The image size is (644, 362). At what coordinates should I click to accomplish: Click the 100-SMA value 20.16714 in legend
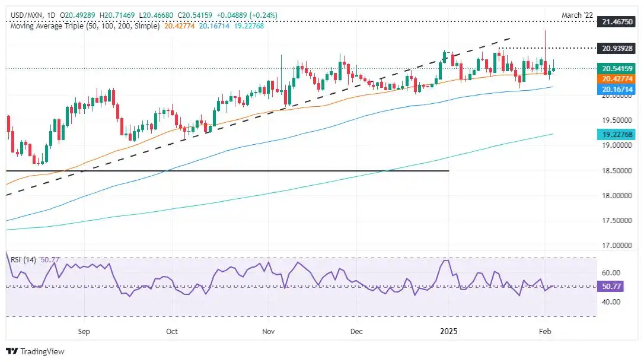point(214,26)
